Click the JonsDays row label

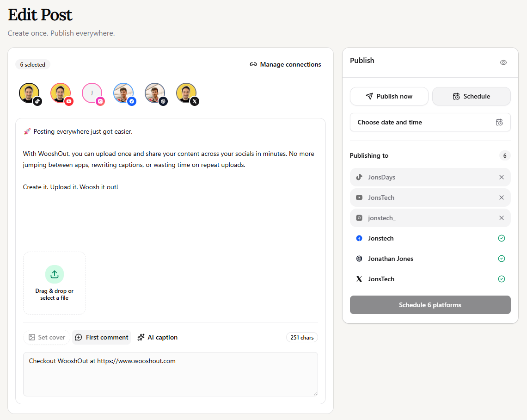381,177
